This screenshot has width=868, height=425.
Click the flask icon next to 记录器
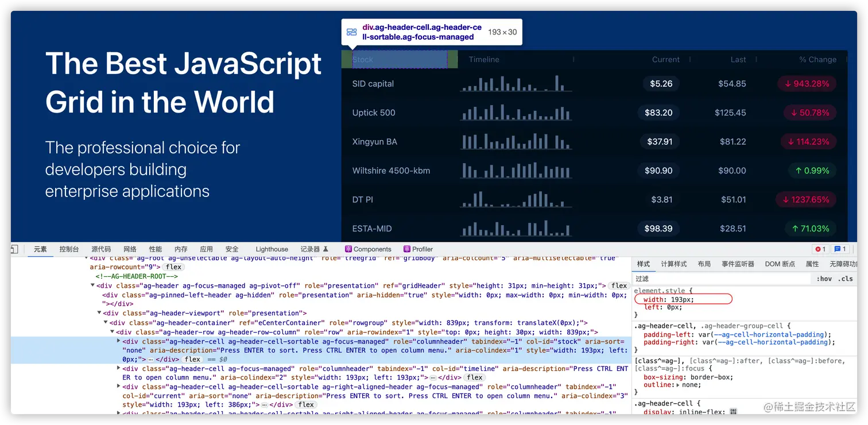click(325, 249)
